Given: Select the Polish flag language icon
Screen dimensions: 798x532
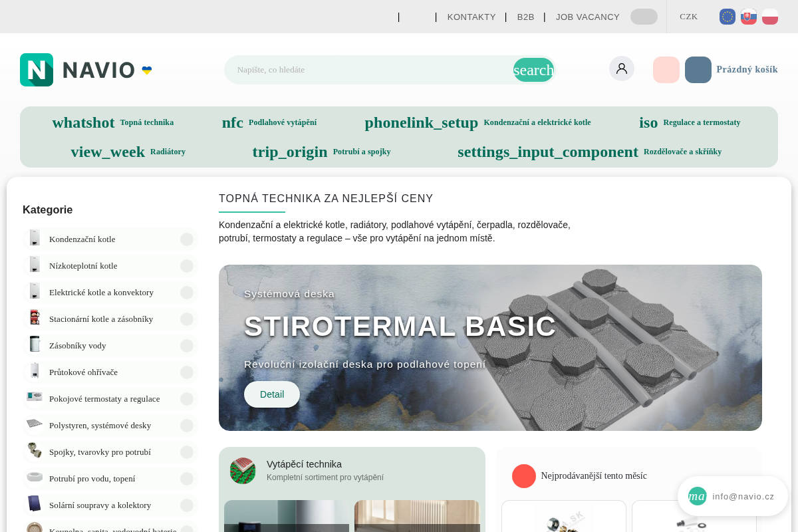Looking at the screenshot, I should [x=770, y=17].
